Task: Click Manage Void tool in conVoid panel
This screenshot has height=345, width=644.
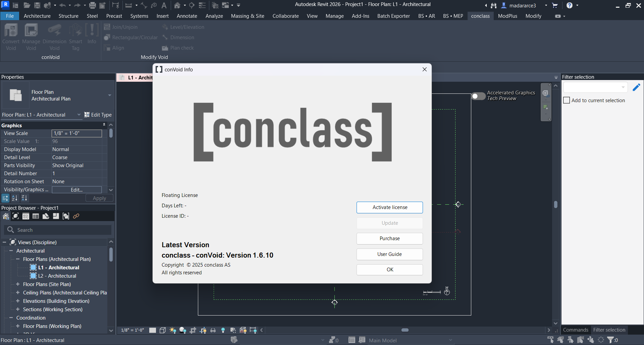Action: 31,37
